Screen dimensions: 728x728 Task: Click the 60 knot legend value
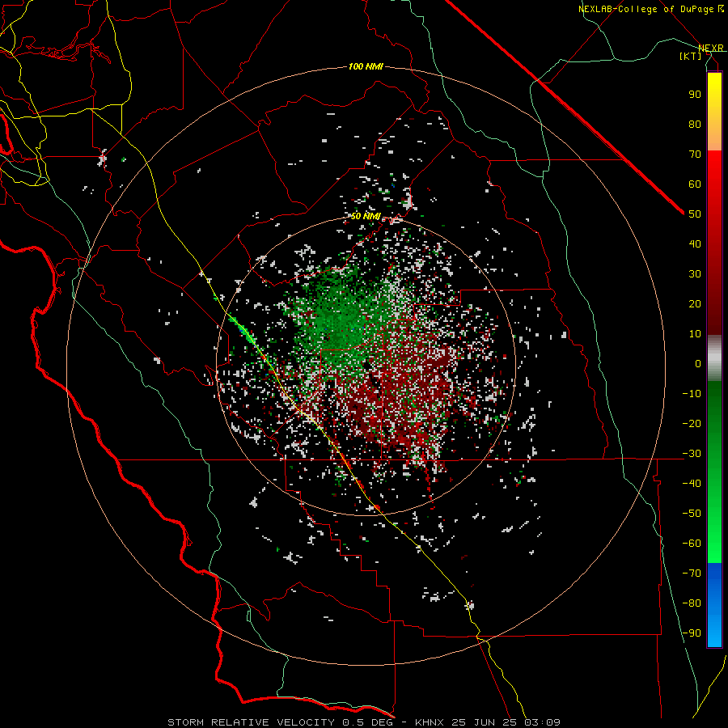click(695, 184)
